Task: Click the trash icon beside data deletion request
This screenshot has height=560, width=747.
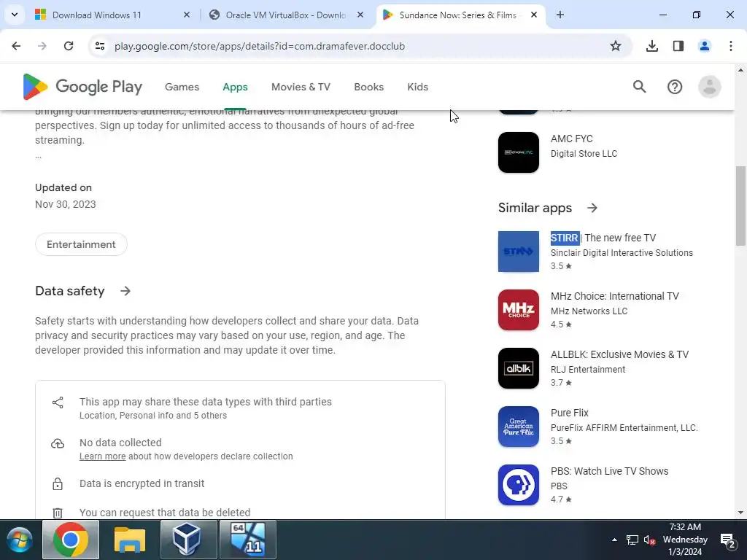Action: pos(58,513)
